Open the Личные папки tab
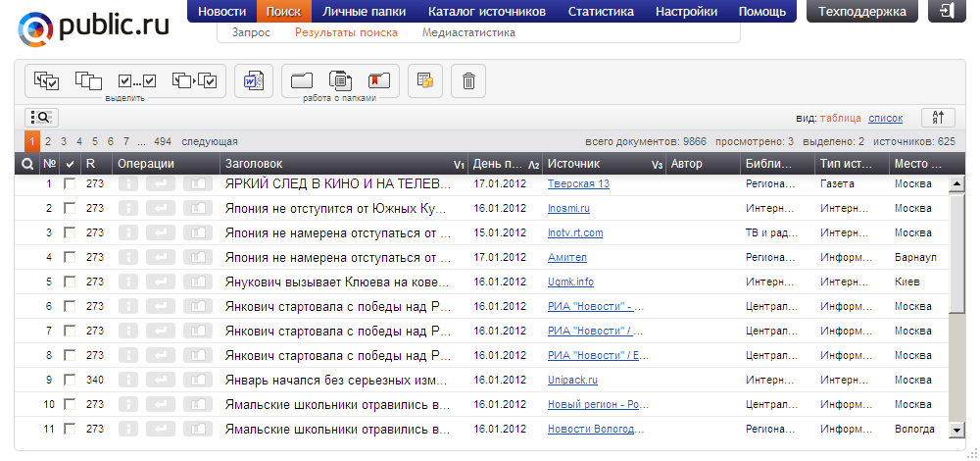The image size is (980, 461). [364, 11]
